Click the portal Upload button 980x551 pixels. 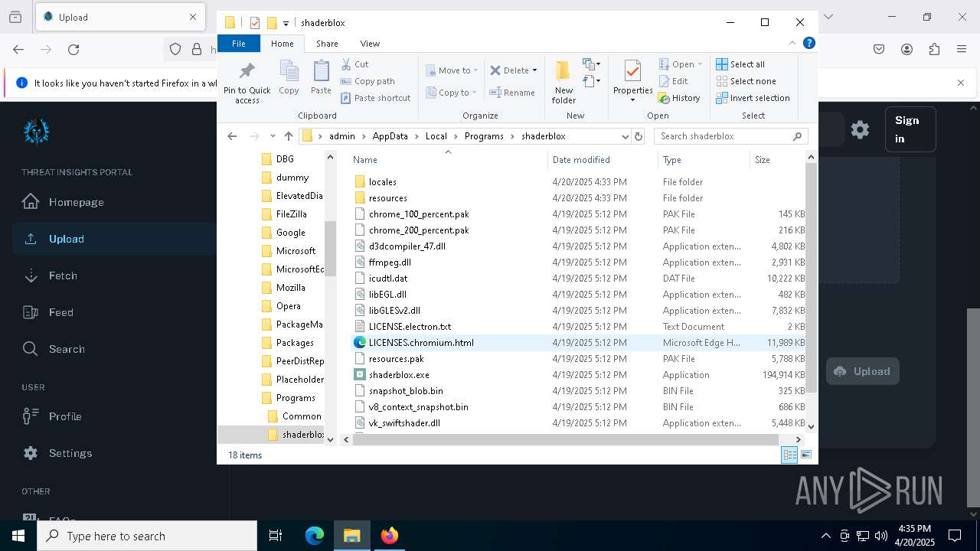[862, 371]
